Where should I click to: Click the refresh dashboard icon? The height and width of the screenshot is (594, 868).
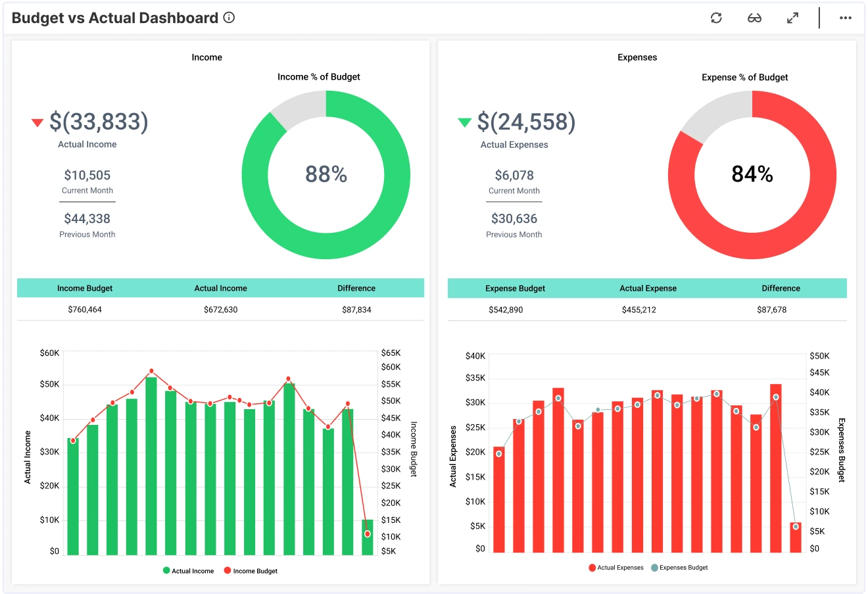[x=716, y=18]
